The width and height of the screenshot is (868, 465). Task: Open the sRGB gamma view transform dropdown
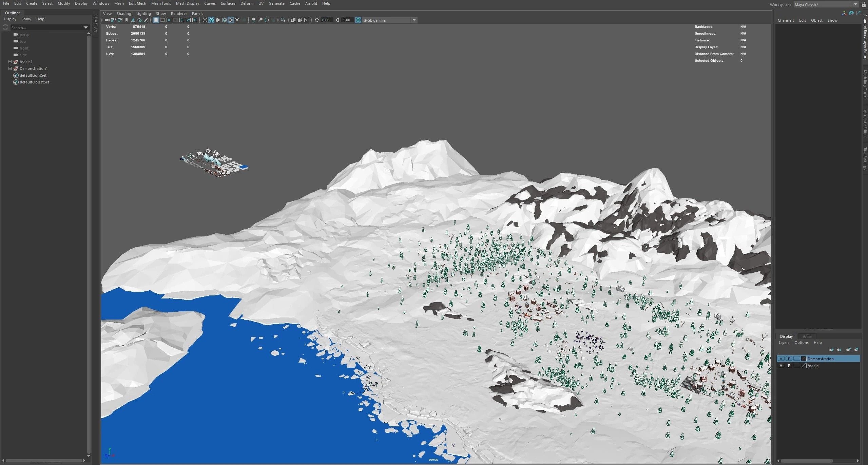(x=414, y=20)
